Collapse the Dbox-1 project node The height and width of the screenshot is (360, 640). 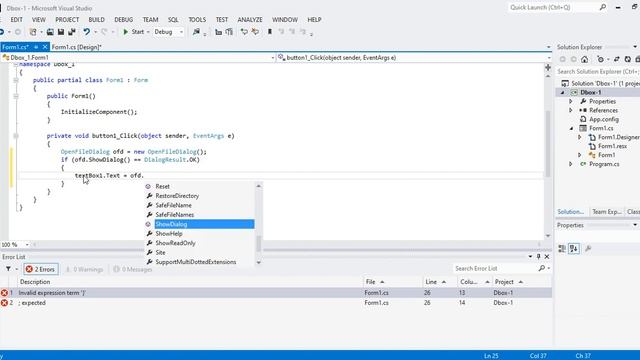pos(562,92)
